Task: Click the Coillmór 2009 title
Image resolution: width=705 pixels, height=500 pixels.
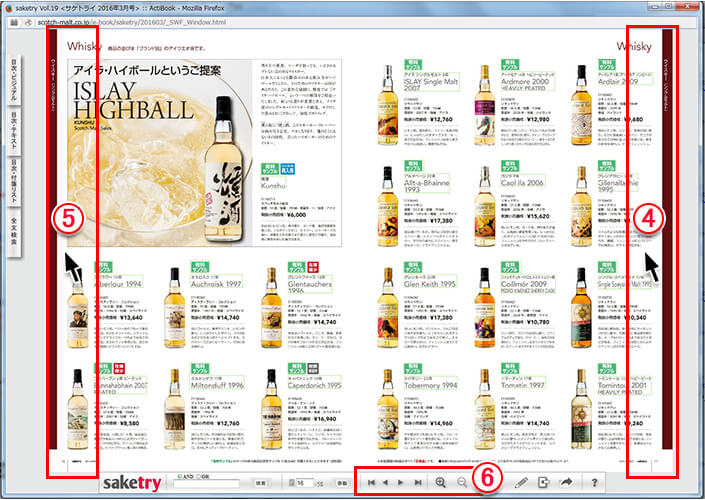Action: 523,284
